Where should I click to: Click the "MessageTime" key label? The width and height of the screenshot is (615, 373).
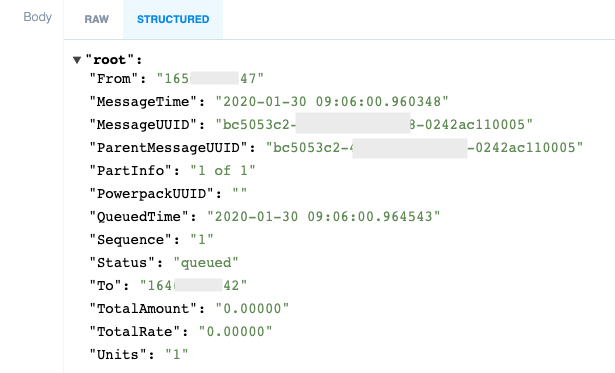click(143, 102)
